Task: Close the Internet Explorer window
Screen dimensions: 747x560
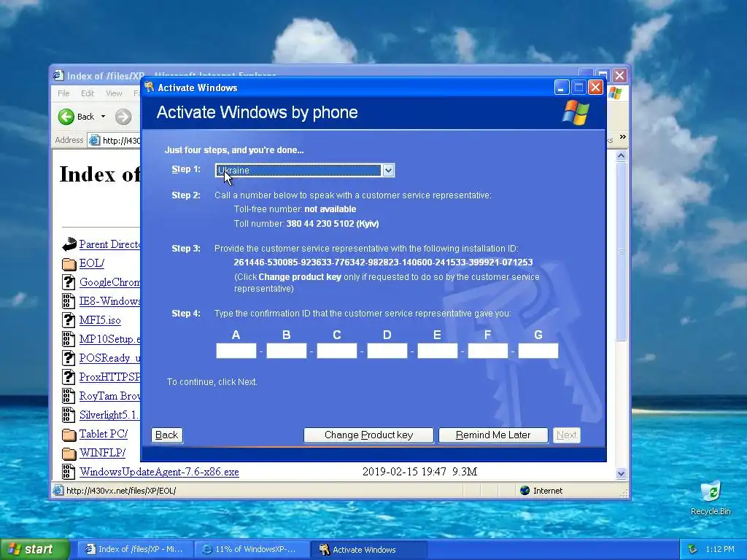Action: (619, 76)
